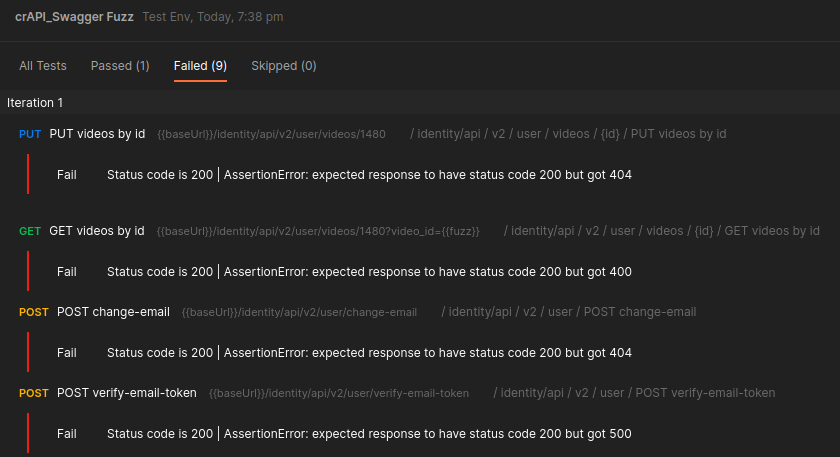The image size is (840, 457).
Task: Select the failed assertion that got 500
Action: click(x=369, y=434)
